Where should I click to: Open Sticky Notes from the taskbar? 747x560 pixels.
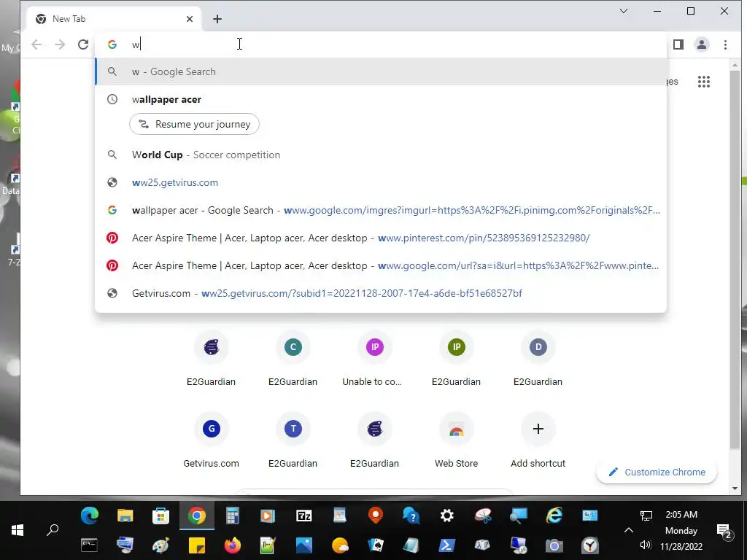point(197,545)
